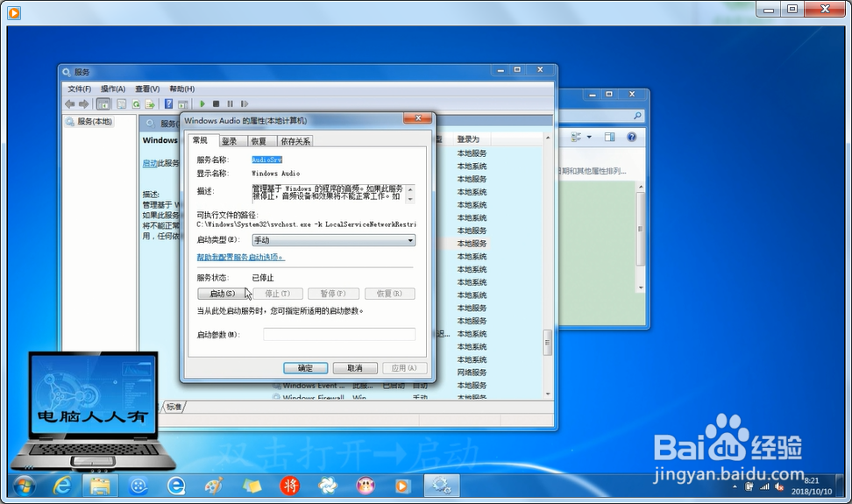The image size is (852, 504).
Task: Click the 停止(T) button
Action: pos(278,294)
